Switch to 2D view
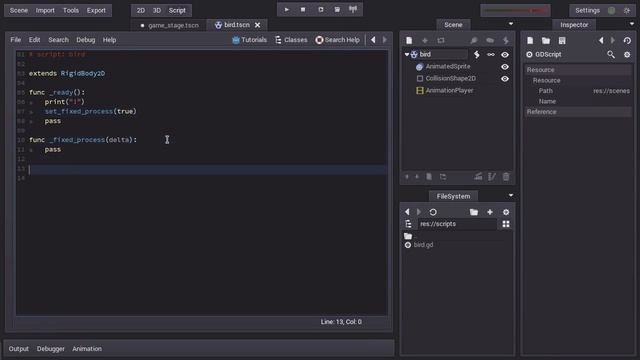The height and width of the screenshot is (360, 640). tap(141, 10)
